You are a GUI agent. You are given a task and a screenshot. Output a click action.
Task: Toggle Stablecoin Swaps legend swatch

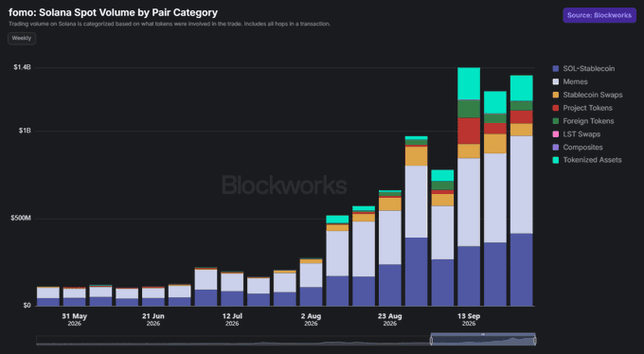click(x=556, y=95)
